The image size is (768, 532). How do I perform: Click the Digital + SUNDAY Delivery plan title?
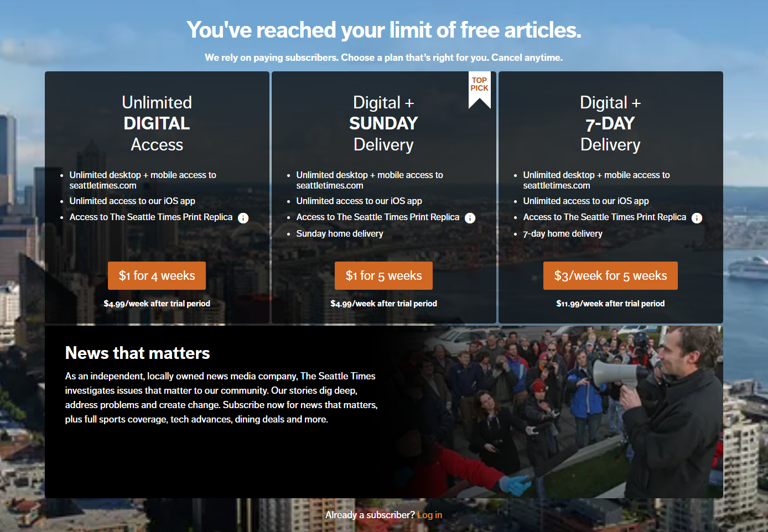click(x=383, y=123)
